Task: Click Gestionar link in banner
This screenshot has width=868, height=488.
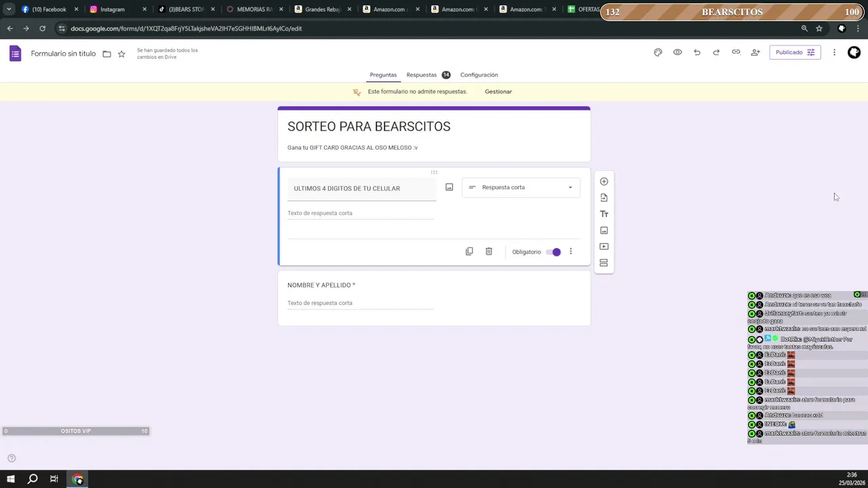Action: click(x=498, y=91)
